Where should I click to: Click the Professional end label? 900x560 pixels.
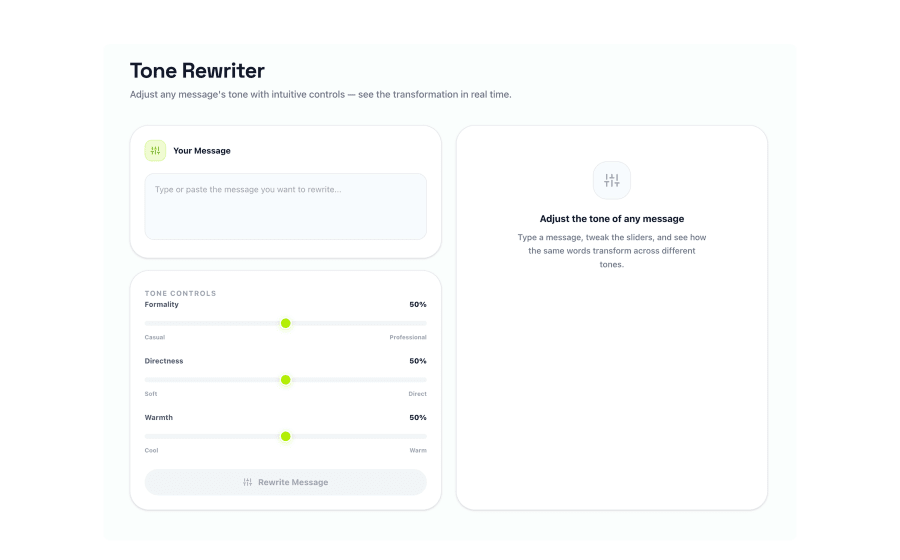[408, 337]
